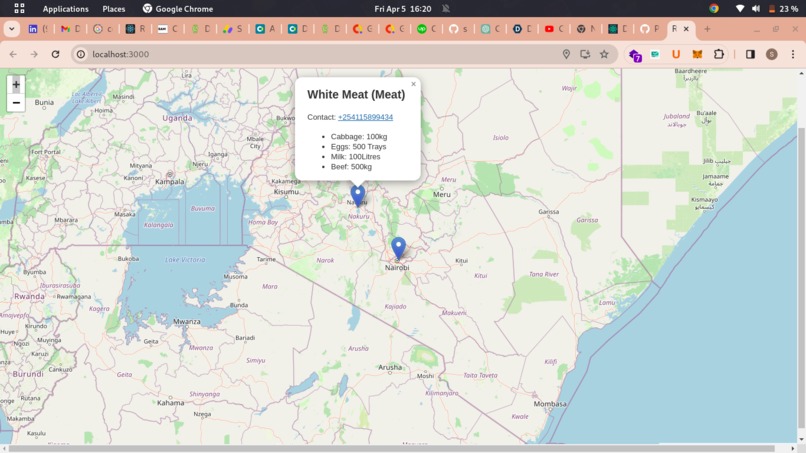The image size is (806, 453).
Task: Open a new browser tab
Action: (707, 29)
